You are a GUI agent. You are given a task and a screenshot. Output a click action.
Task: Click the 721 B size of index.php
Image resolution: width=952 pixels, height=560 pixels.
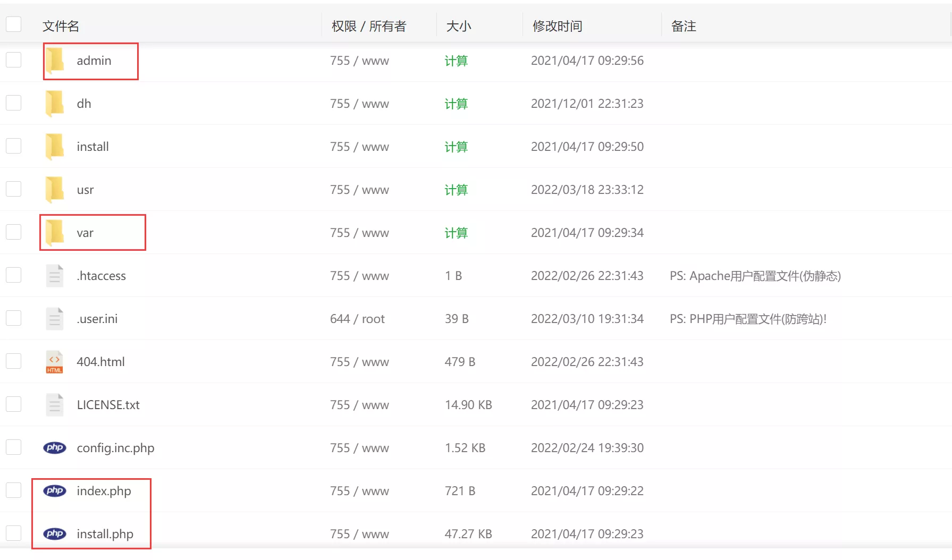460,491
